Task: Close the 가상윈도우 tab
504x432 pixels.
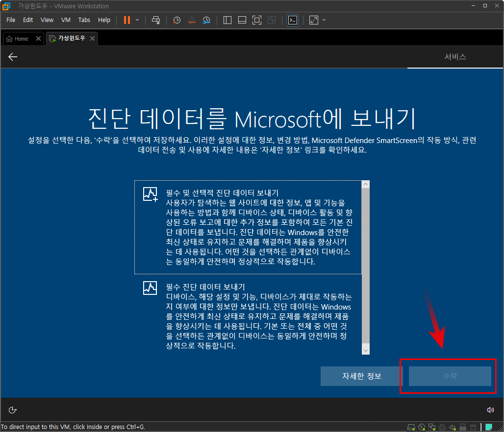Action: [x=92, y=39]
